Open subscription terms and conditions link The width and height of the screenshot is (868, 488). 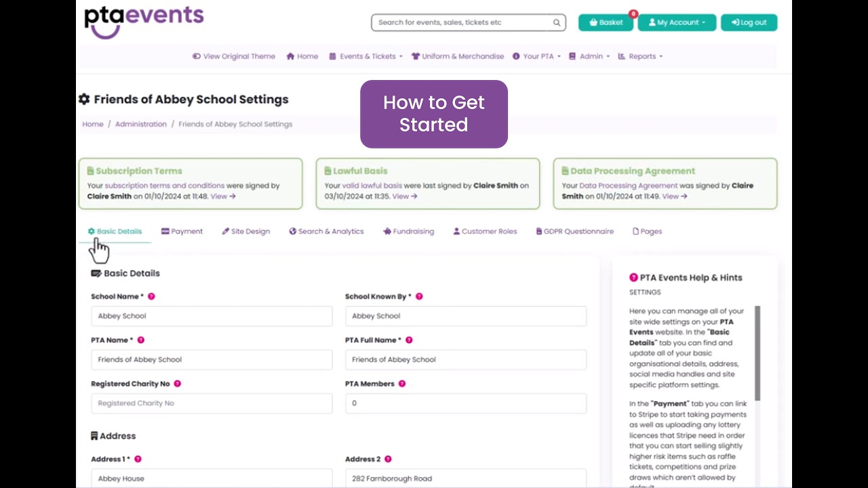pos(164,185)
